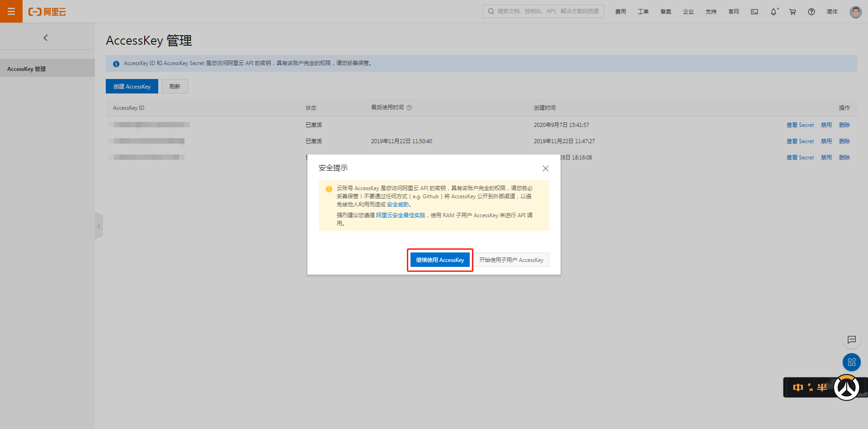
Task: Click the info icon in the blue banner
Action: point(116,64)
